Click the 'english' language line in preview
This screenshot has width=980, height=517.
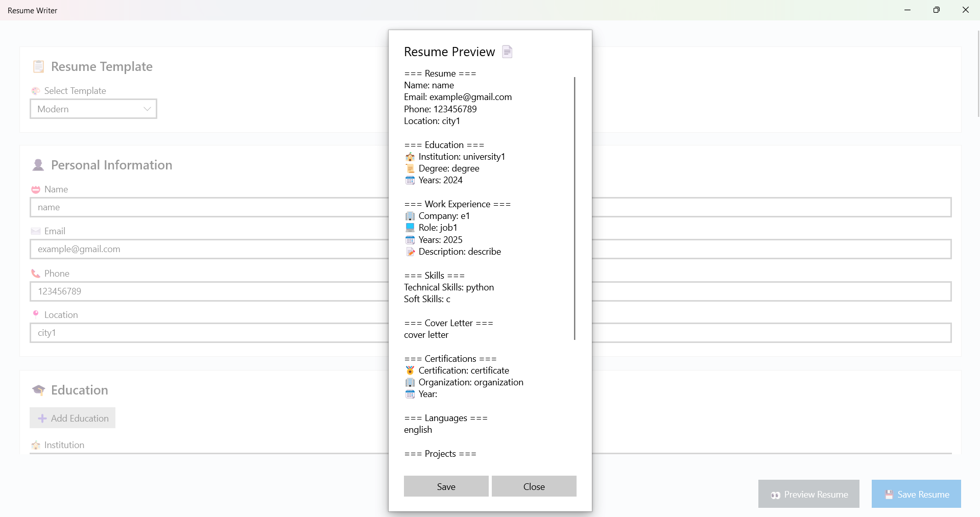click(x=418, y=430)
